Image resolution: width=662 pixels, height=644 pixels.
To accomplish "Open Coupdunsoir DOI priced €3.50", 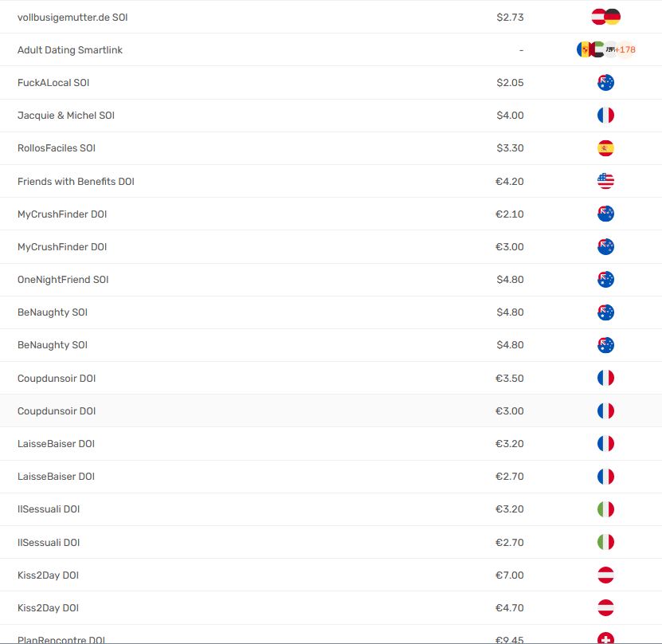I will (x=57, y=379).
